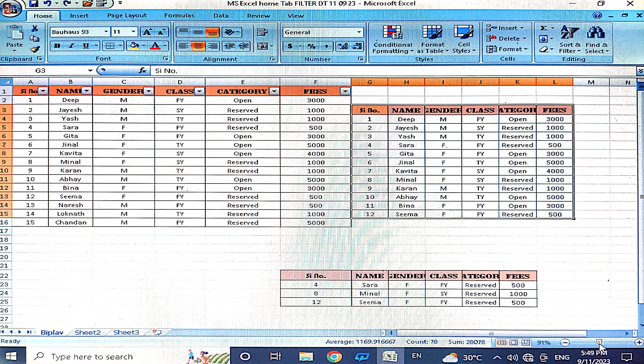Open the CATEGORY column filter dropdown

click(274, 91)
